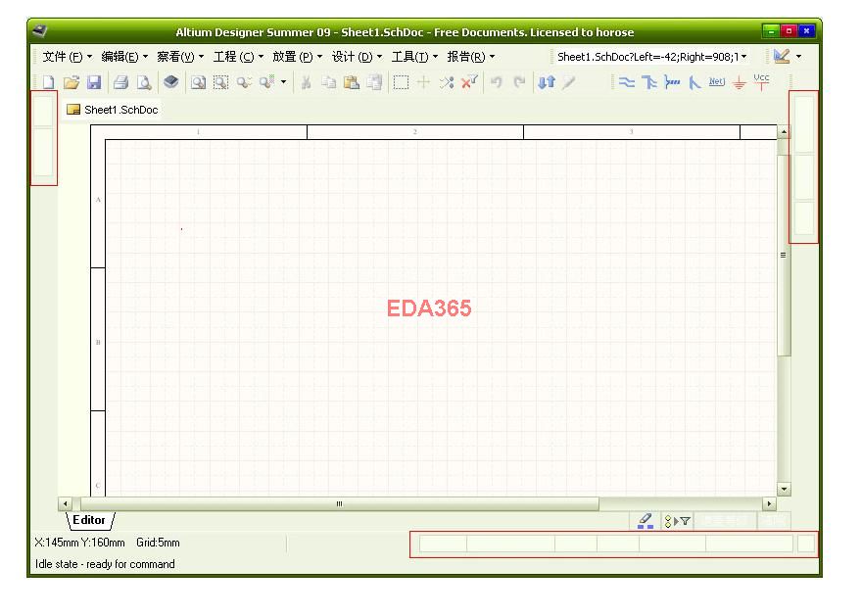Print the schematic with printer icon
The height and width of the screenshot is (616, 861).
tap(120, 82)
